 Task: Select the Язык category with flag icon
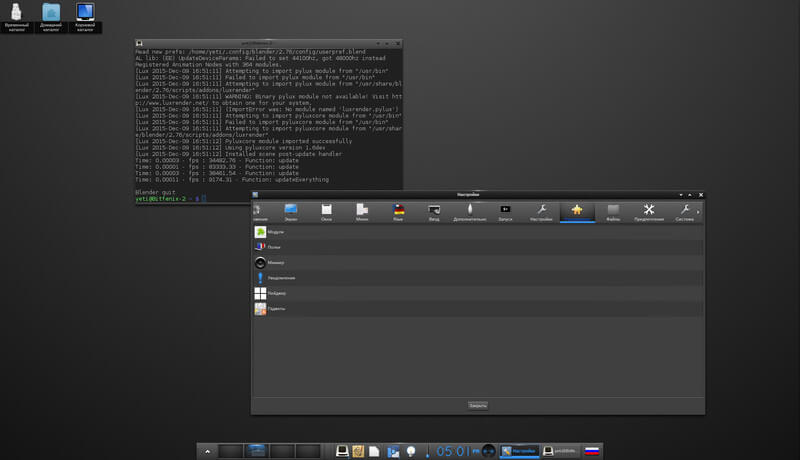(x=398, y=212)
